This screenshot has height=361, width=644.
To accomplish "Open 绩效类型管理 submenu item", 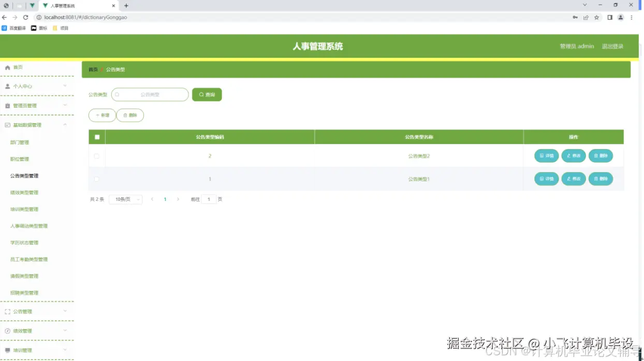I will pos(24,193).
